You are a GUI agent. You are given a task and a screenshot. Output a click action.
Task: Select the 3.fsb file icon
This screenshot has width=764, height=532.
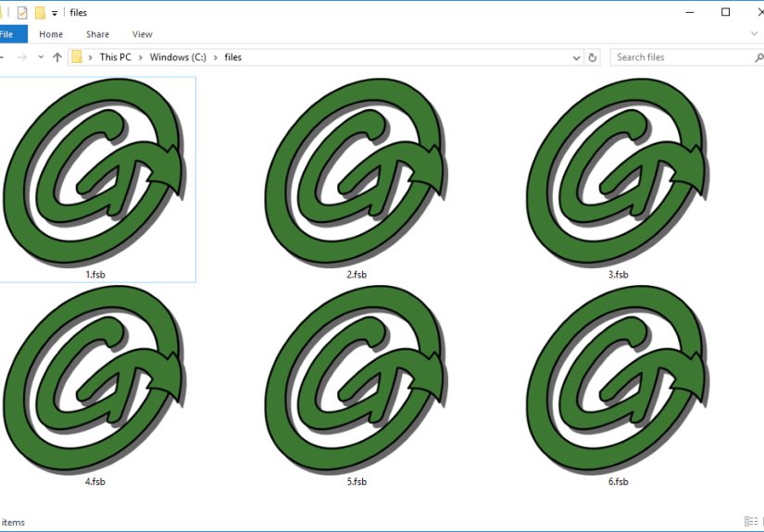coord(618,173)
